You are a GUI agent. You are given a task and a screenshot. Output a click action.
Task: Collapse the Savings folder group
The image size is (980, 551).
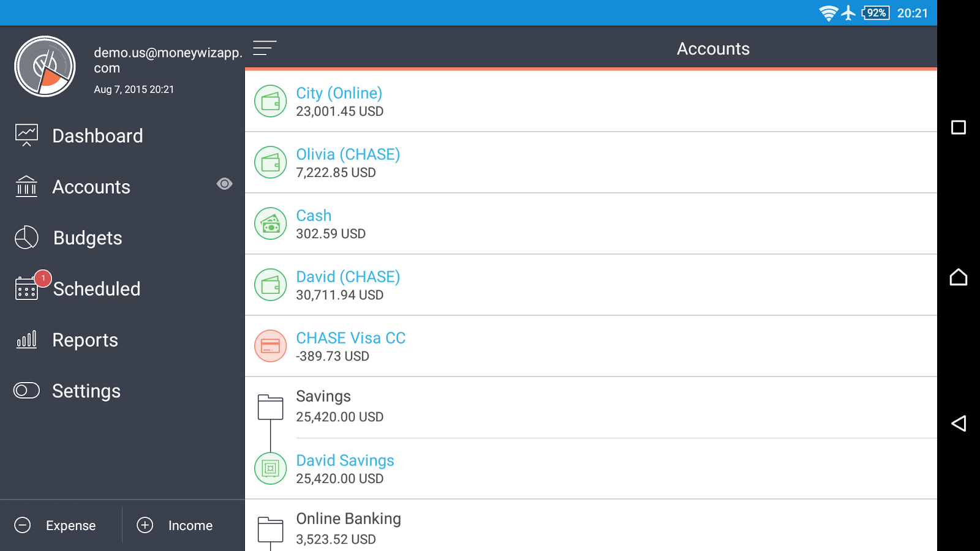[x=270, y=407]
